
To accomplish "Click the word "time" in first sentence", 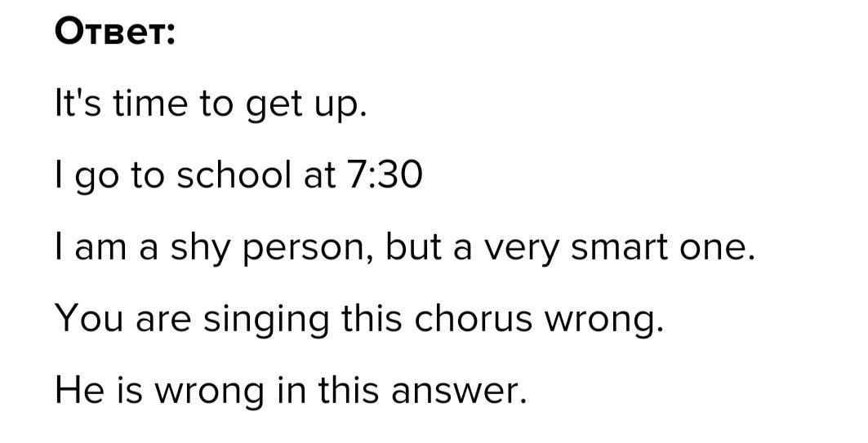I will click(x=150, y=105).
